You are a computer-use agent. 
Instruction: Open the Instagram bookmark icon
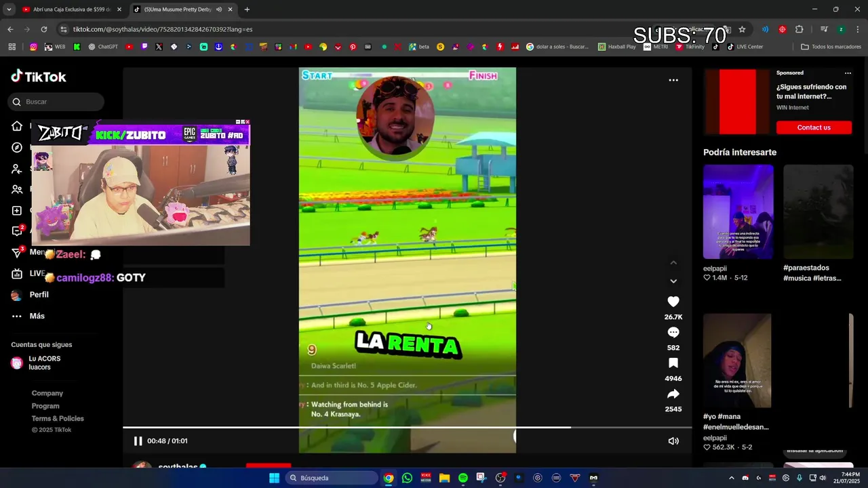point(33,47)
